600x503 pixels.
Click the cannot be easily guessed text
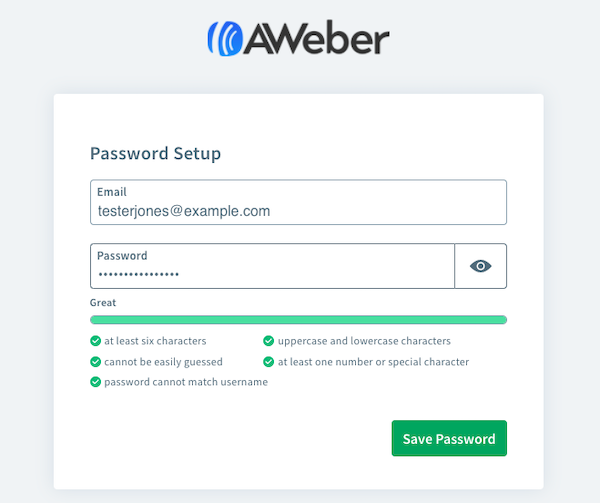tap(163, 361)
